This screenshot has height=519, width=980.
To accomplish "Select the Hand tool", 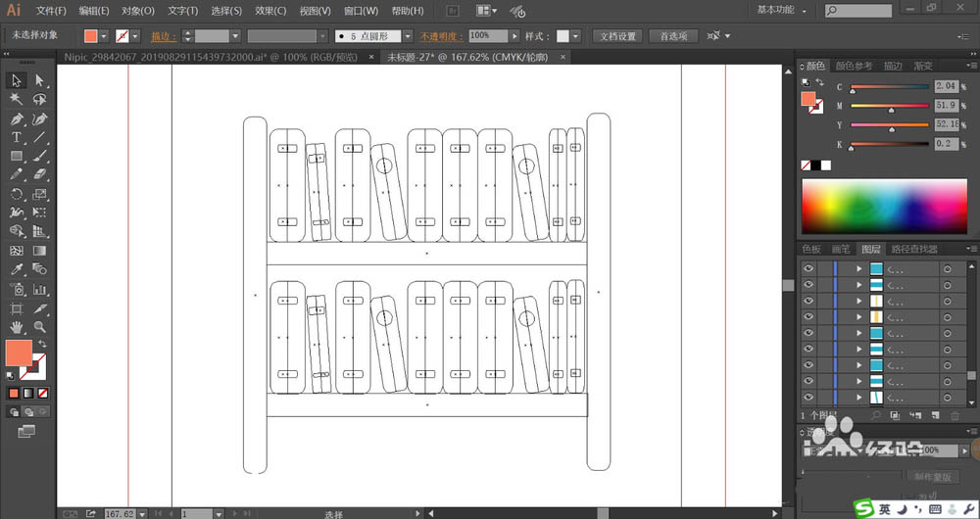I will [x=17, y=327].
